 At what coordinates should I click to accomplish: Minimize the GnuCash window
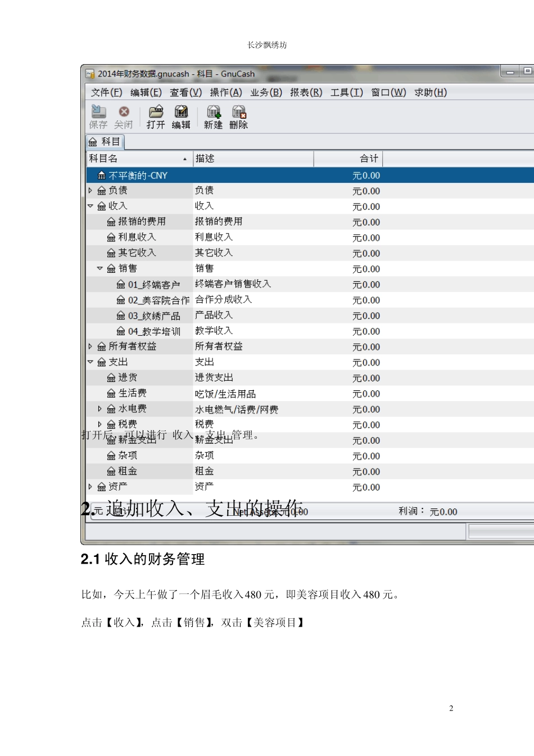tap(510, 71)
